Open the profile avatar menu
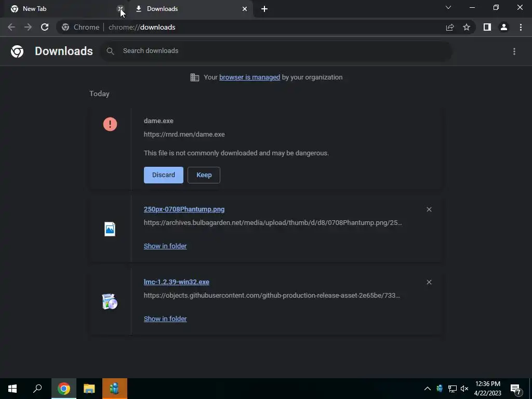The height and width of the screenshot is (399, 532). click(x=504, y=27)
